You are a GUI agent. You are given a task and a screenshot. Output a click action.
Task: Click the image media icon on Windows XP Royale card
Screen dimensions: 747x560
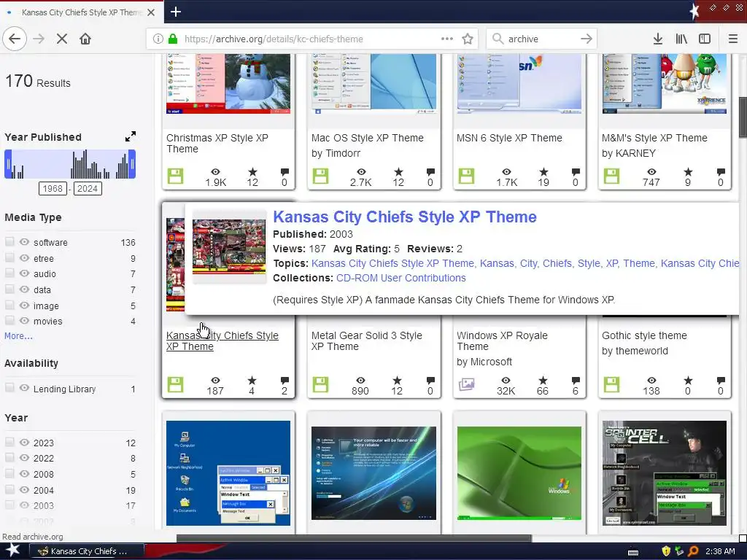click(466, 384)
